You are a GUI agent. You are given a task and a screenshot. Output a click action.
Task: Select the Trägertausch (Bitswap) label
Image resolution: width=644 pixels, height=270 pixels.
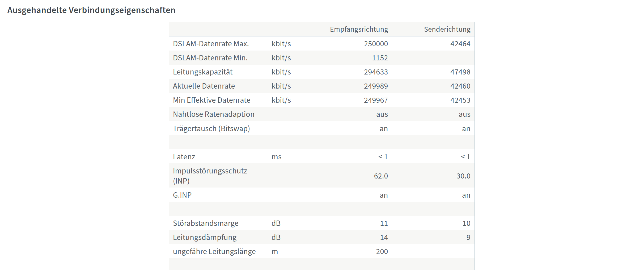211,128
